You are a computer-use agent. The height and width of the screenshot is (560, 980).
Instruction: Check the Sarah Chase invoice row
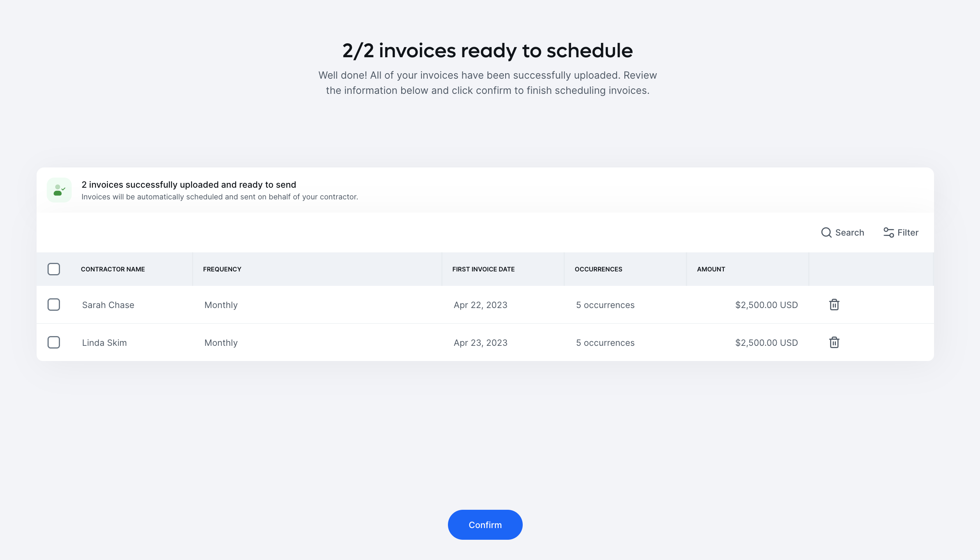54,305
